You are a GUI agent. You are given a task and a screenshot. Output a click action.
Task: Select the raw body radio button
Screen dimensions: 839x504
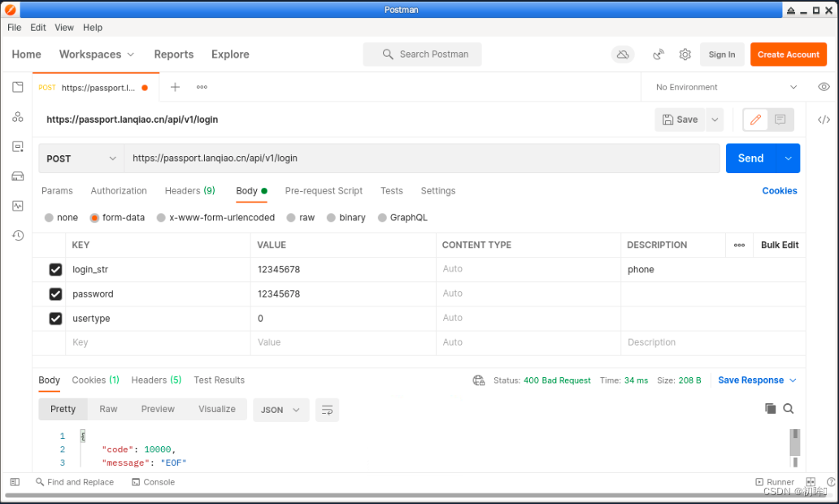[291, 218]
